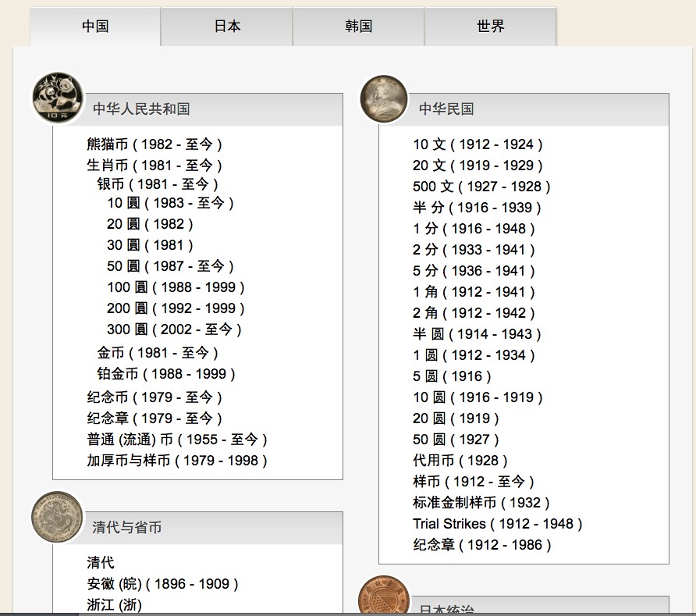Open 10 圓 (1983 - 至今) under 银币
Image resolution: width=696 pixels, height=616 pixels.
click(x=170, y=203)
